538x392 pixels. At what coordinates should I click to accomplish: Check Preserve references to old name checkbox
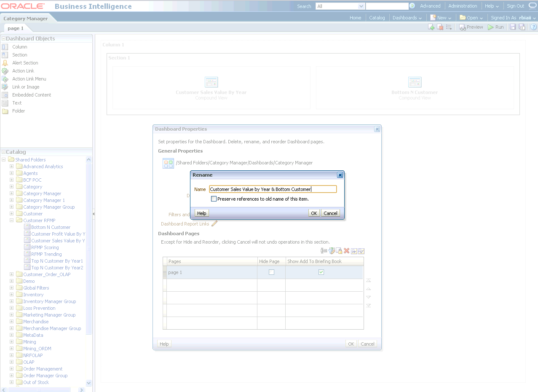(214, 199)
